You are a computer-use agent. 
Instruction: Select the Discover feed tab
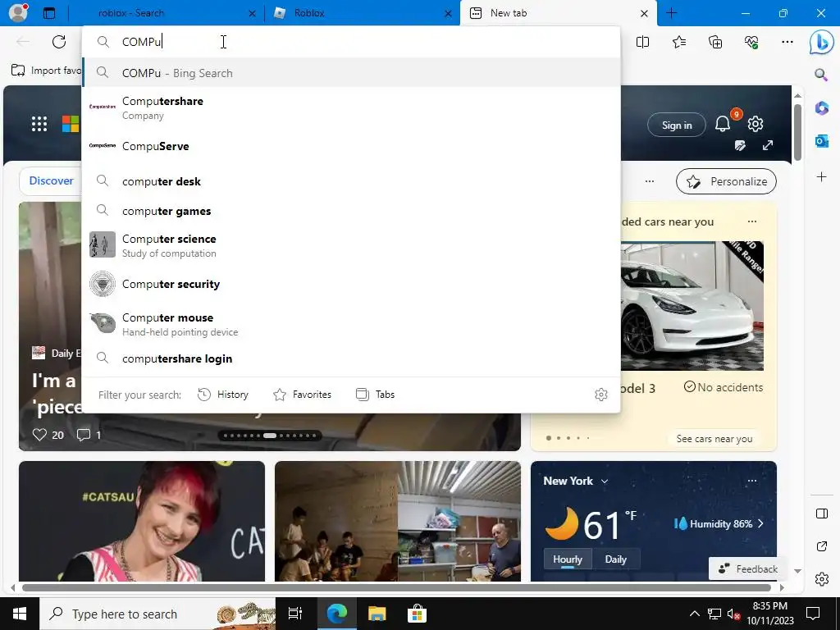click(x=51, y=181)
